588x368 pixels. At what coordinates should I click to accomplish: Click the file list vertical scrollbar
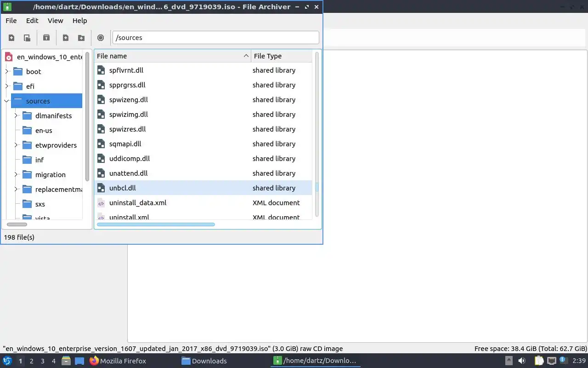(x=317, y=188)
